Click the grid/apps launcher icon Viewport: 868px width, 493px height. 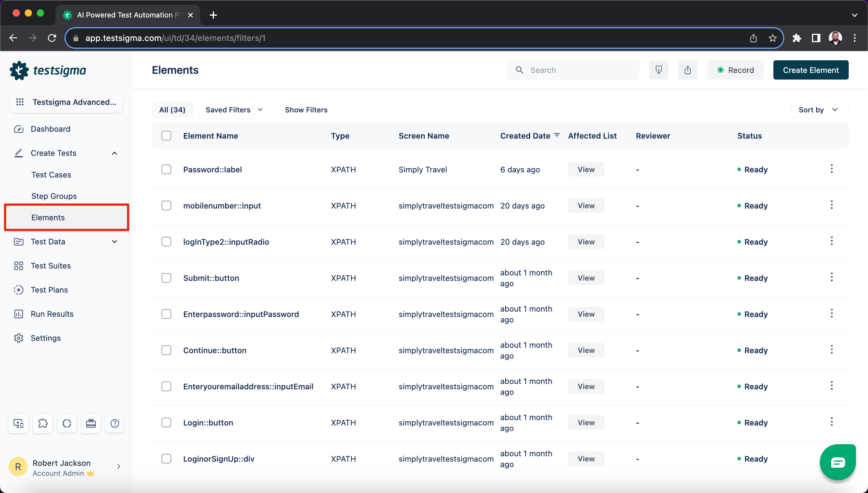tap(19, 102)
